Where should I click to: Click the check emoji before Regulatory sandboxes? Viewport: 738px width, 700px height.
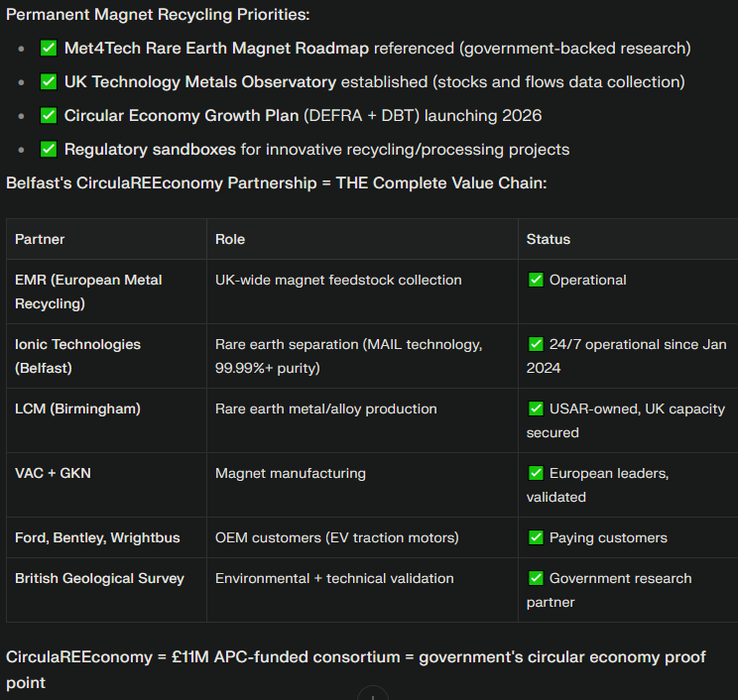(x=49, y=149)
